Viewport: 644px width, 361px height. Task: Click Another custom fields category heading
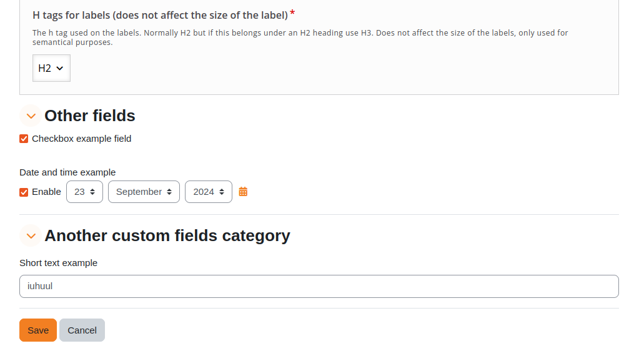point(167,235)
